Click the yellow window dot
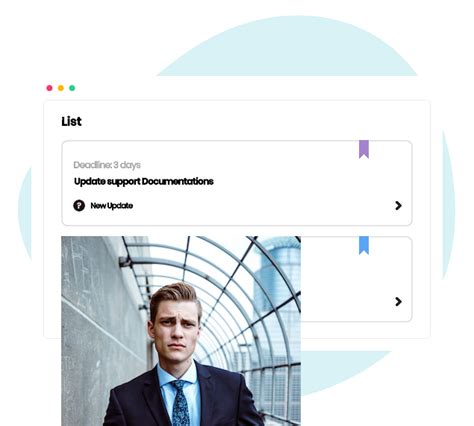Screen dimensions: 474x426 (x=61, y=88)
